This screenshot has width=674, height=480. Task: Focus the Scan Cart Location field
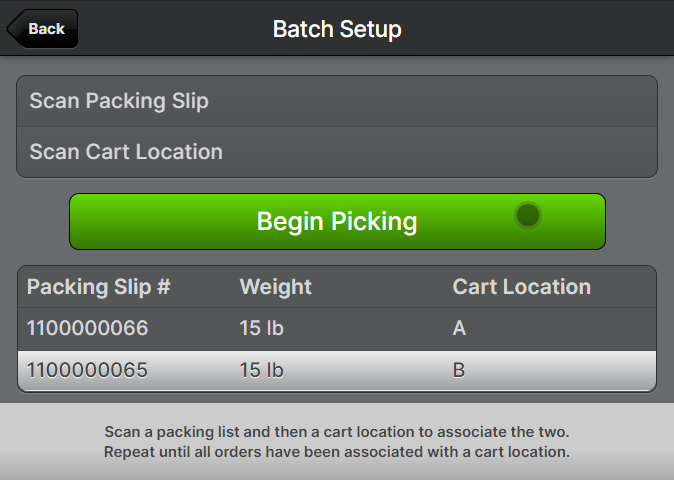click(x=336, y=152)
